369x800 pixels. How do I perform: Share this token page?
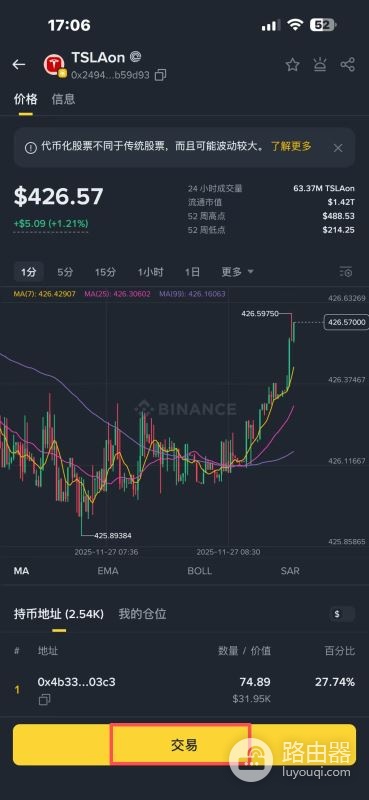point(348,65)
